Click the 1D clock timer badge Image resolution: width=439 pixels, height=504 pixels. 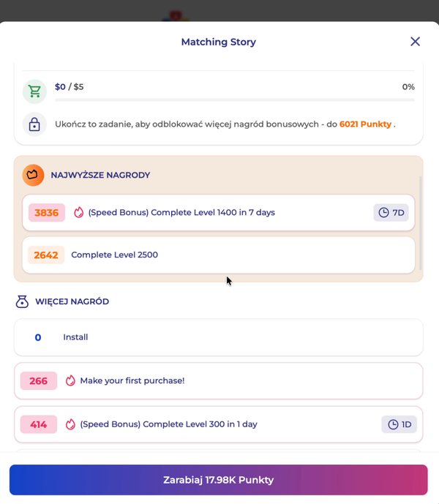click(x=399, y=424)
